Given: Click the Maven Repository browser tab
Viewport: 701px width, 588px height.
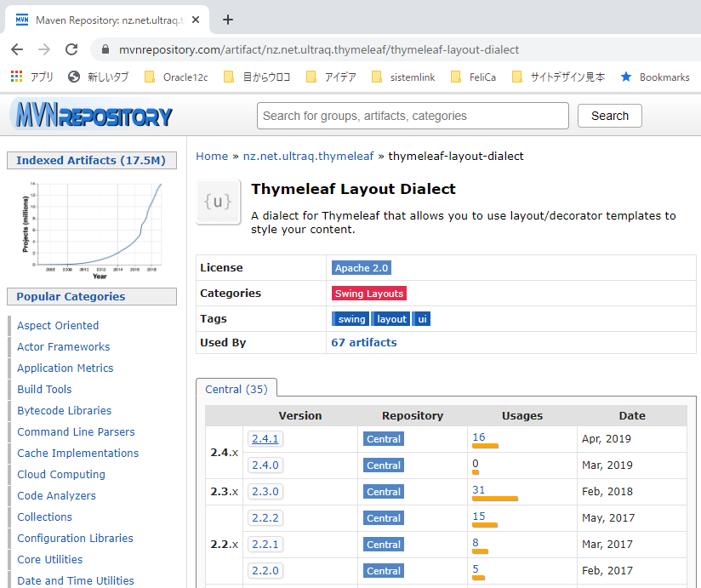Looking at the screenshot, I should pos(107,20).
